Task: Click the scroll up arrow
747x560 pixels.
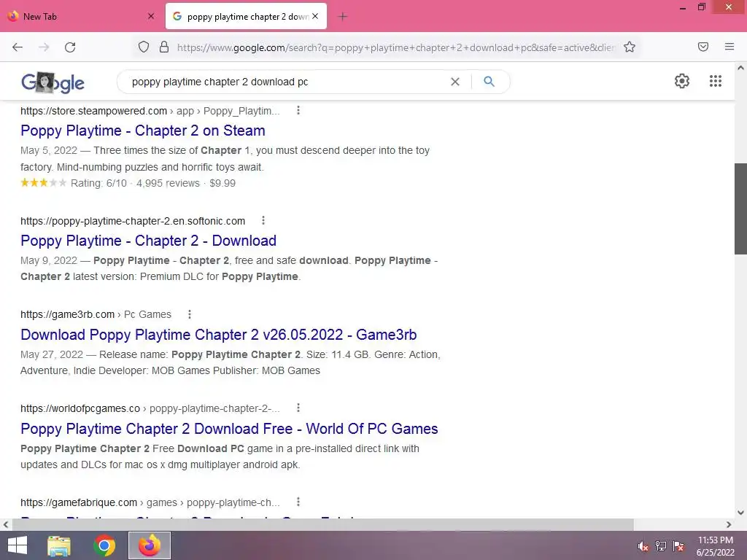Action: point(740,68)
